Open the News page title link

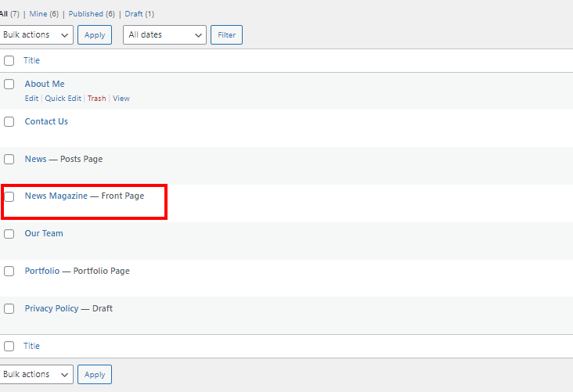pos(35,160)
